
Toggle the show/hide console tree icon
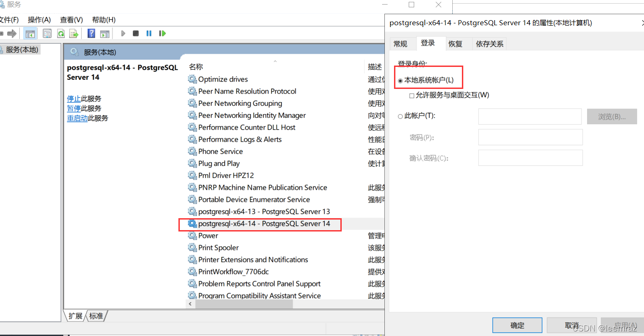click(30, 33)
